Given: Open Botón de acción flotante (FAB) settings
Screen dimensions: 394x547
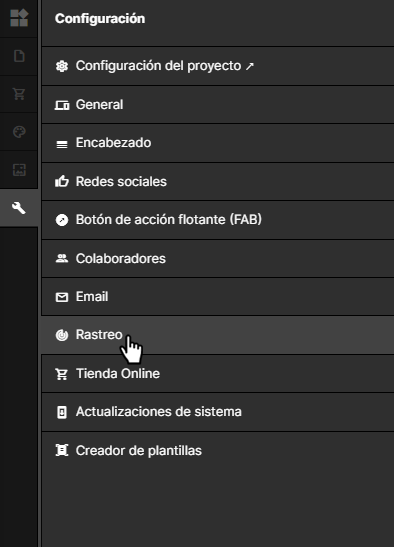Looking at the screenshot, I should point(218,220).
